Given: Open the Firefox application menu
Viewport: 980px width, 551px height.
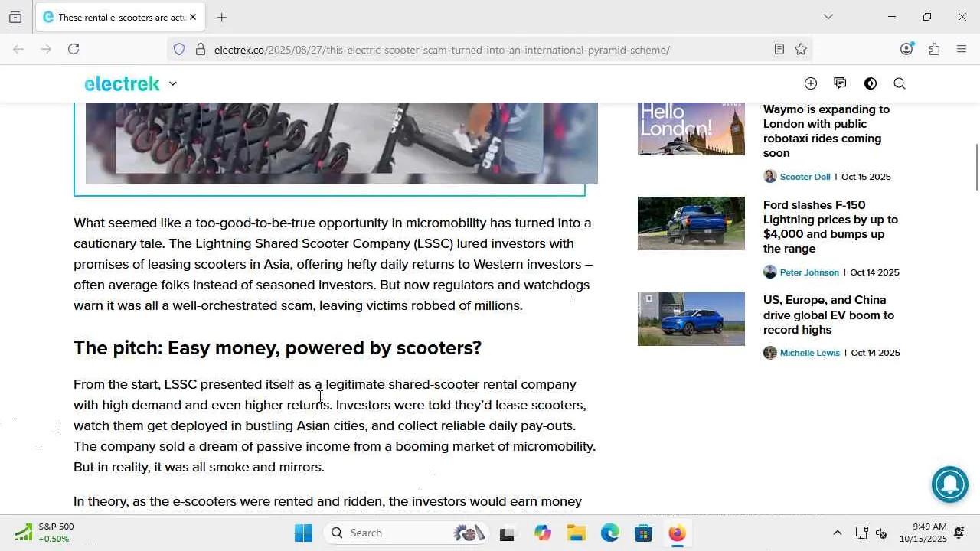Looking at the screenshot, I should click(962, 49).
